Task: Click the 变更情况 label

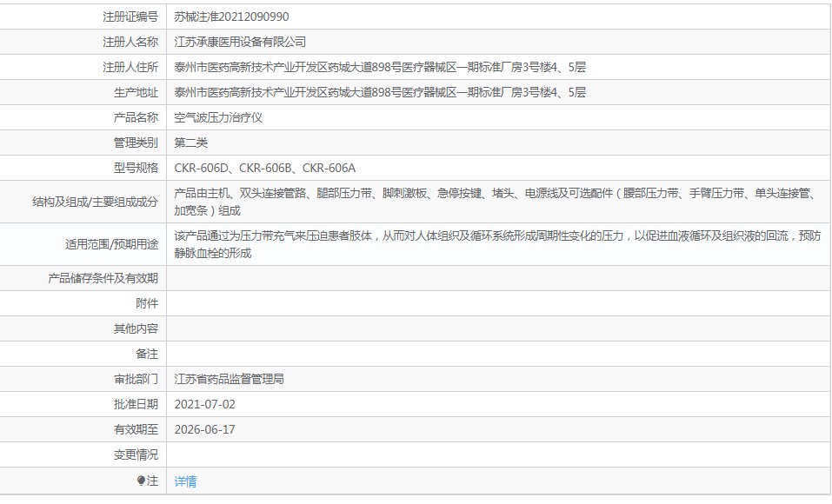Action: pyautogui.click(x=136, y=454)
